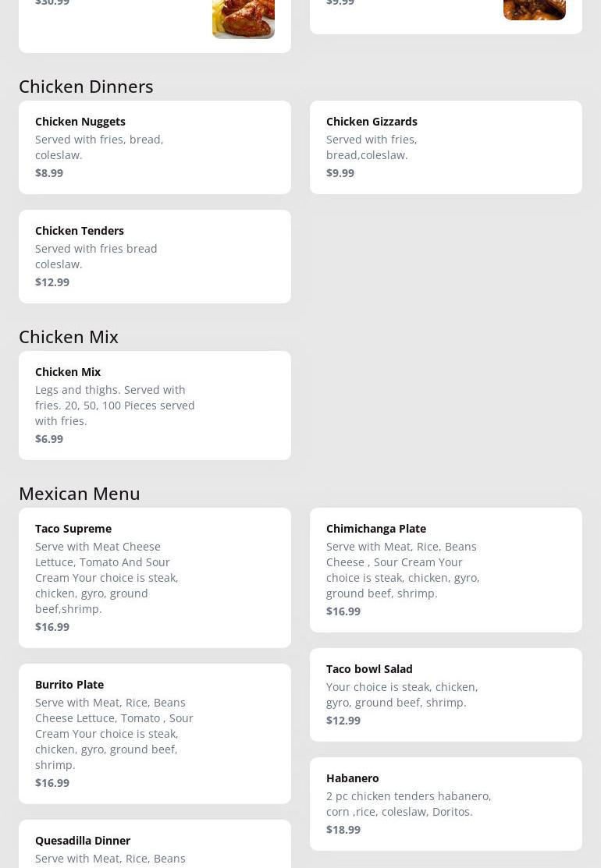
Task: Pick the Burrito Plate item title
Action: point(69,685)
